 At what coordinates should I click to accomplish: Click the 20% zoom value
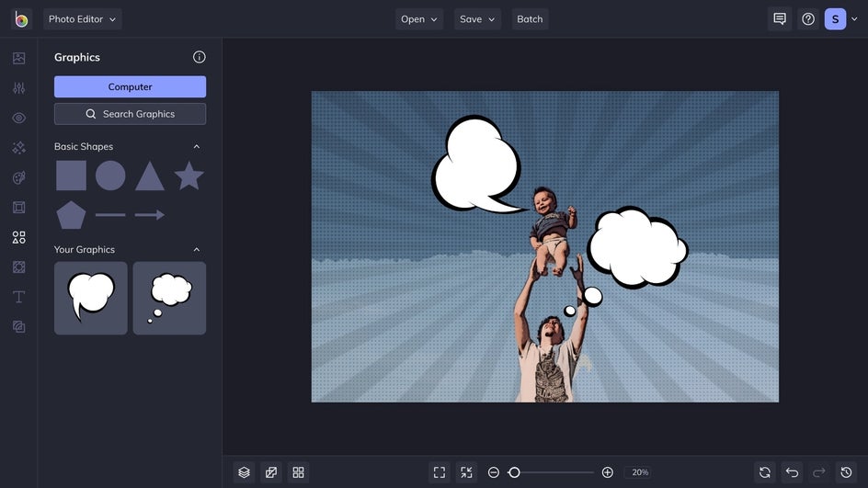pyautogui.click(x=640, y=472)
